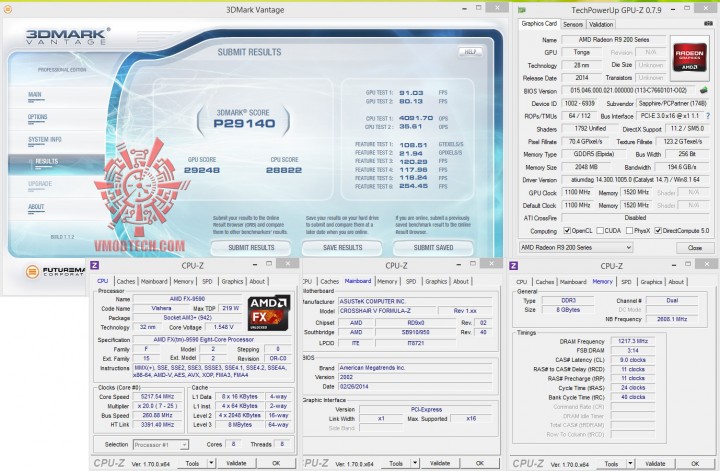Toggle the CUDA checkbox

[x=600, y=231]
